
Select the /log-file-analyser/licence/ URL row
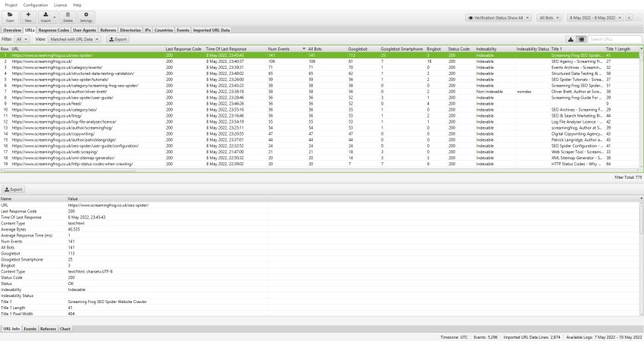[320, 121]
